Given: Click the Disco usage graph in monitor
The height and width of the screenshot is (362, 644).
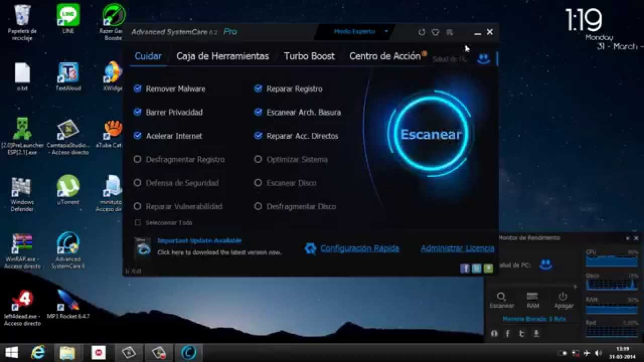Looking at the screenshot, I should (x=612, y=284).
